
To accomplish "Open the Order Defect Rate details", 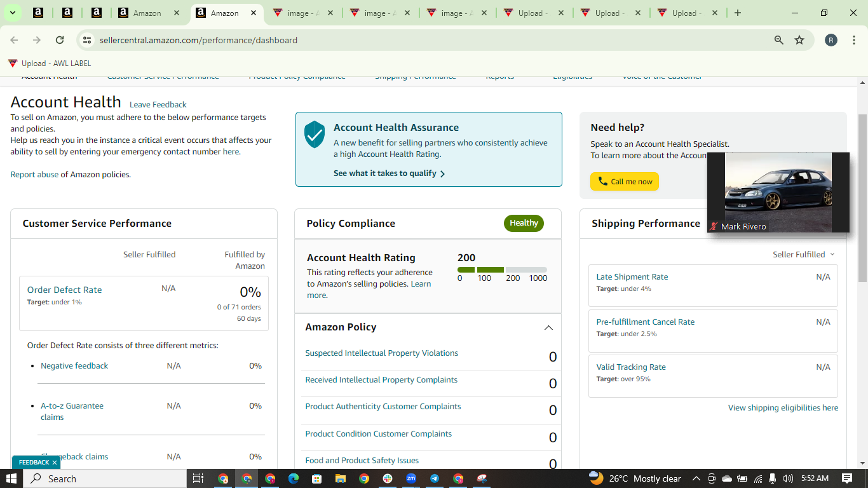I will coord(64,290).
